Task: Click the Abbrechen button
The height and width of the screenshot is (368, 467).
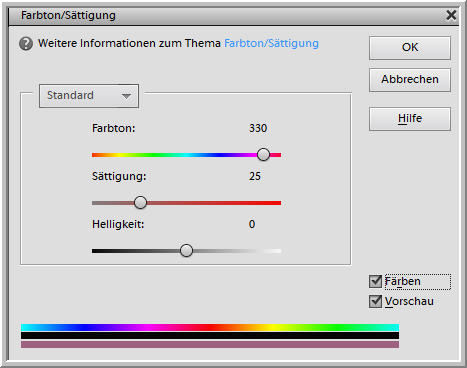Action: coord(410,80)
